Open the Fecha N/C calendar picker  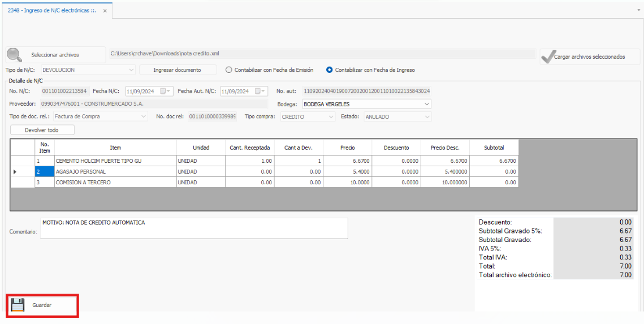166,91
